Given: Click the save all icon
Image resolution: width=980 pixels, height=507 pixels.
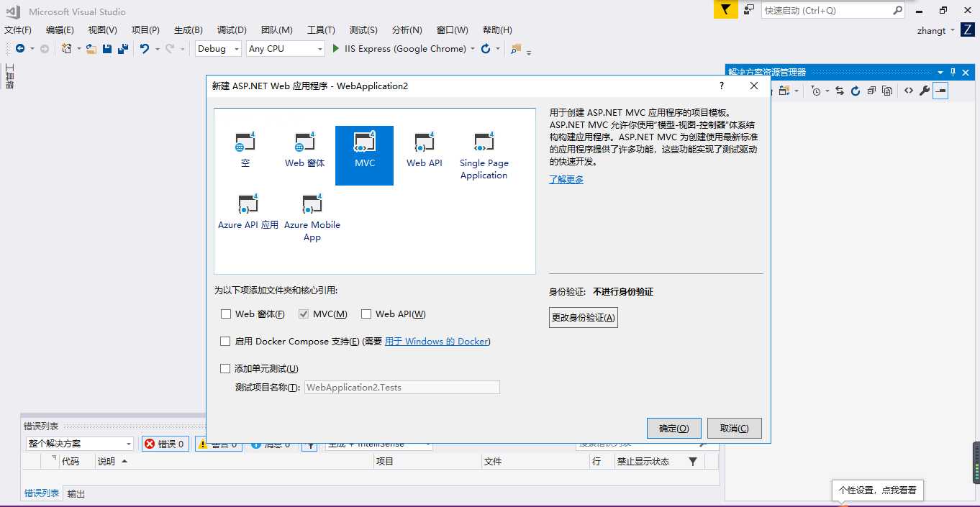Looking at the screenshot, I should coord(123,49).
